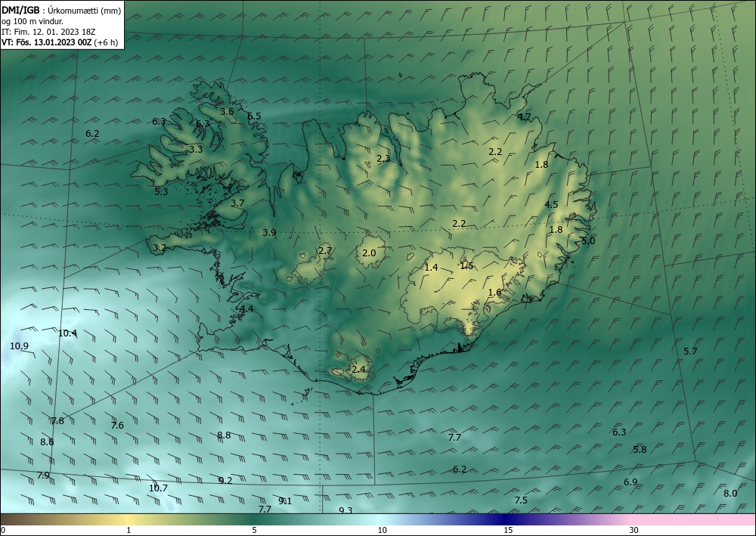Click the 'DMI/IGB : Úrkomumætti (mm)' title line
This screenshot has height=536, width=756.
(x=61, y=10)
